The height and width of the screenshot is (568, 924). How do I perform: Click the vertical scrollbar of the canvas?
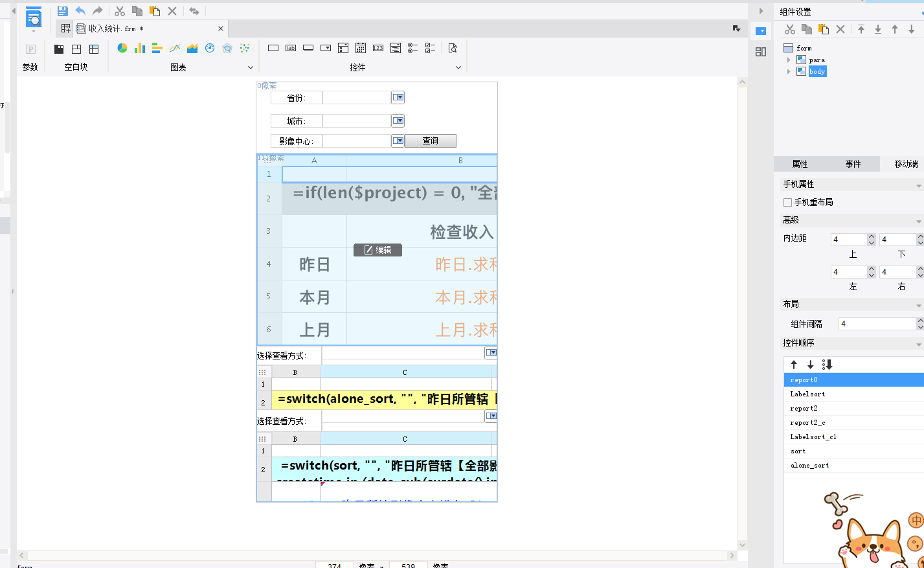coord(742,313)
